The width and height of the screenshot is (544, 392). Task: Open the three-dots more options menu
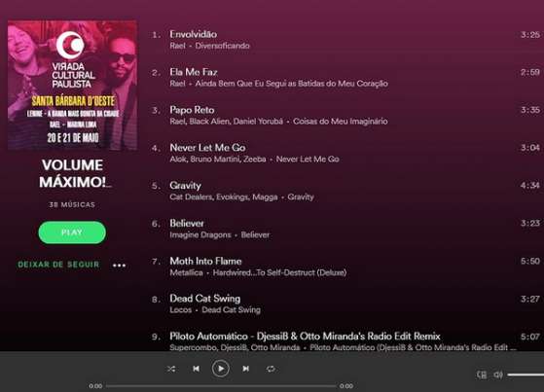[x=119, y=266]
